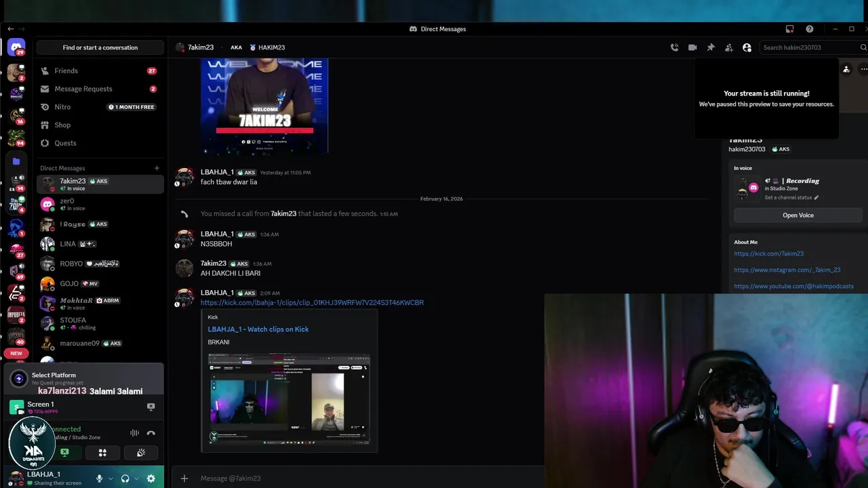Open the kick.com clip URL in chat
Screen dimensions: 868x488
312,302
